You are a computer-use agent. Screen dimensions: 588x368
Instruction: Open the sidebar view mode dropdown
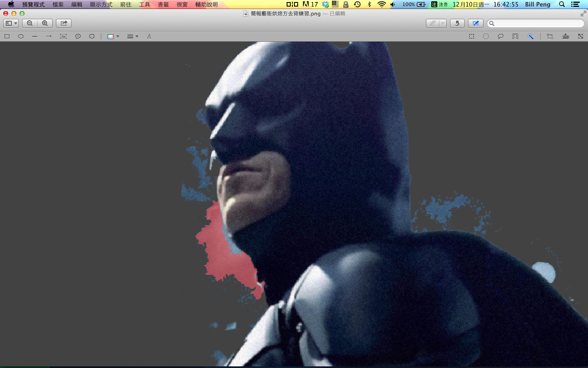point(11,23)
